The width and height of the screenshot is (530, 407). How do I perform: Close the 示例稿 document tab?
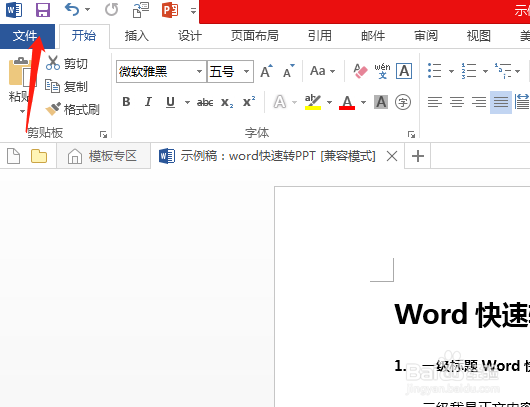[392, 156]
